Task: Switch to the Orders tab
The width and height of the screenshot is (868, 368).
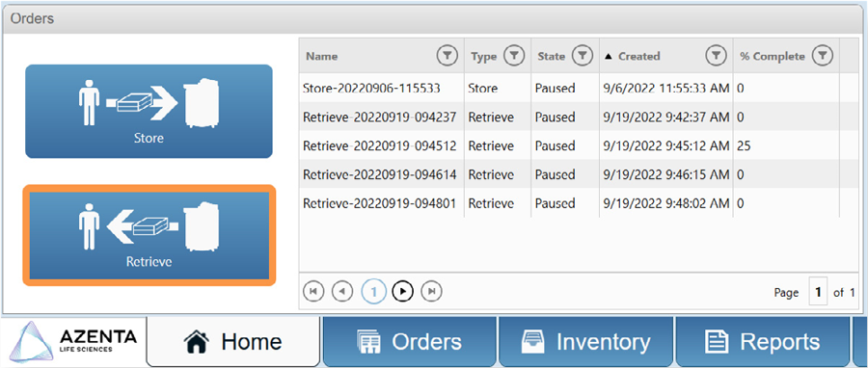Action: pos(410,341)
